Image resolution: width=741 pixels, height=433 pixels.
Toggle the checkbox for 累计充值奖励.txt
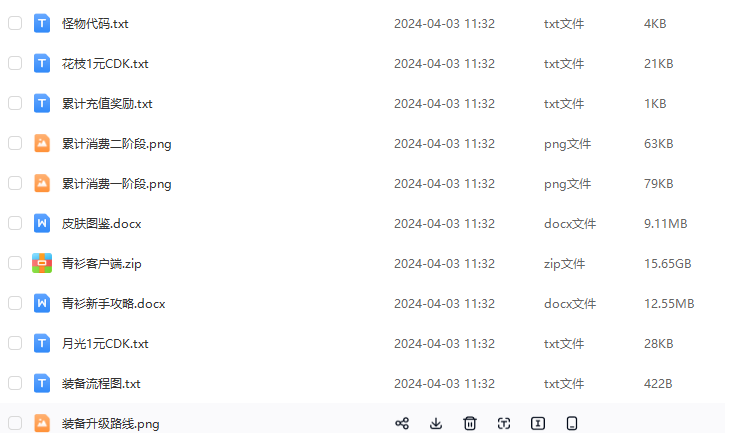[x=15, y=103]
